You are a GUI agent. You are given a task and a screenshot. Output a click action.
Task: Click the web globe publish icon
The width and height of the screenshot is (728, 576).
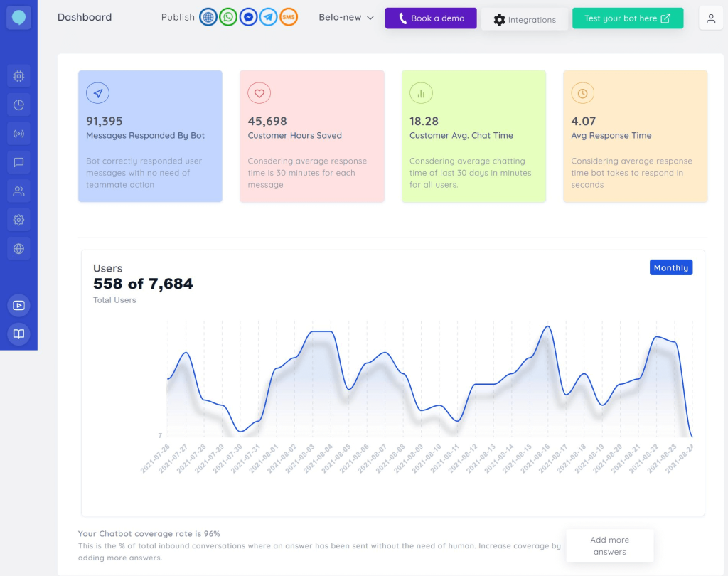coord(208,18)
